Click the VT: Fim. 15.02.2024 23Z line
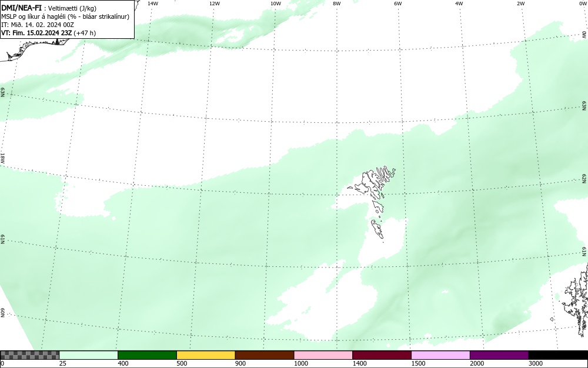This screenshot has width=588, height=368. click(x=48, y=33)
